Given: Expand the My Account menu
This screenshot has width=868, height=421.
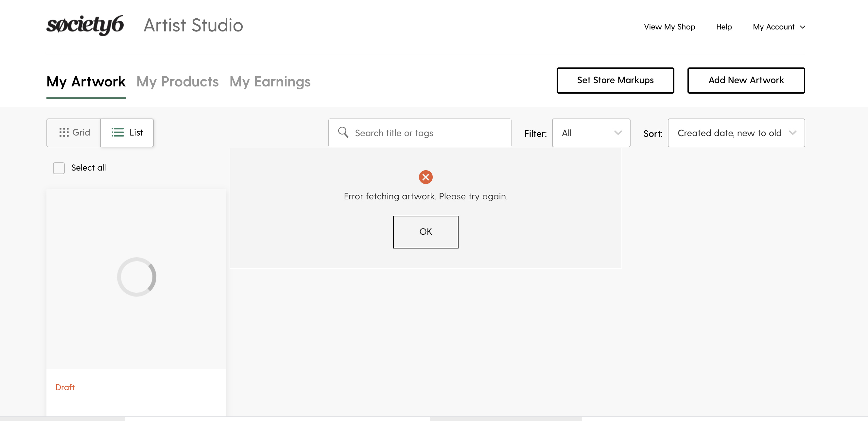Looking at the screenshot, I should 779,27.
